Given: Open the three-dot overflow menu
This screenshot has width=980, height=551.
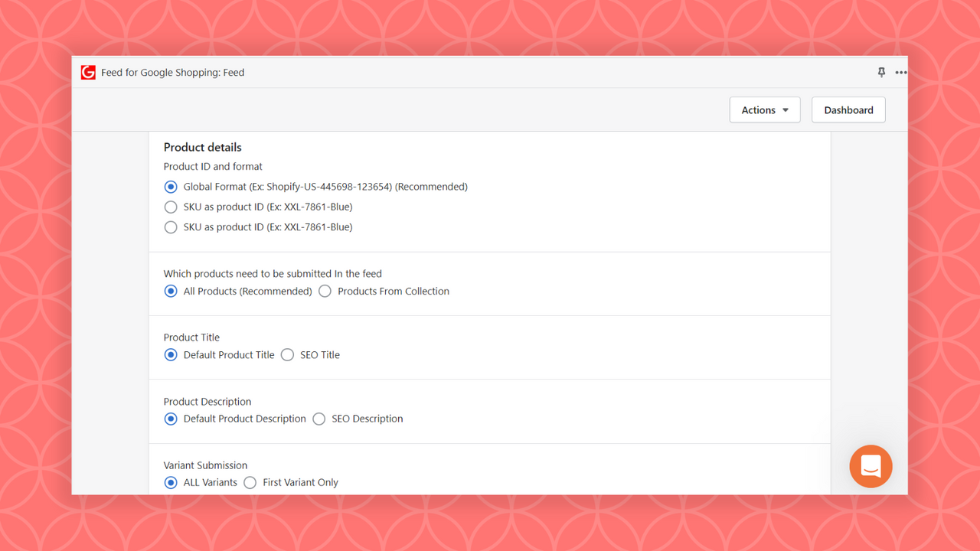Looking at the screenshot, I should (x=900, y=72).
